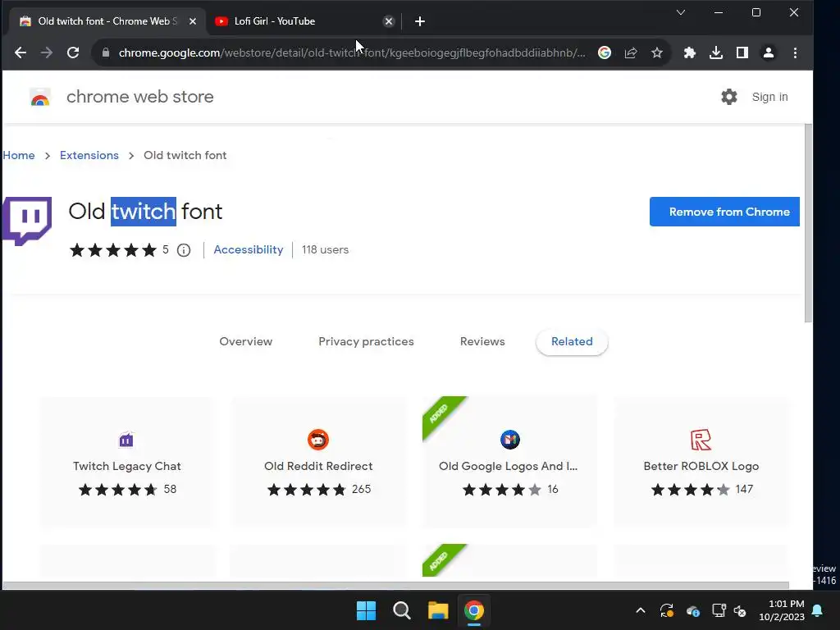The width and height of the screenshot is (840, 630).
Task: Share this page via share icon
Action: tap(631, 52)
